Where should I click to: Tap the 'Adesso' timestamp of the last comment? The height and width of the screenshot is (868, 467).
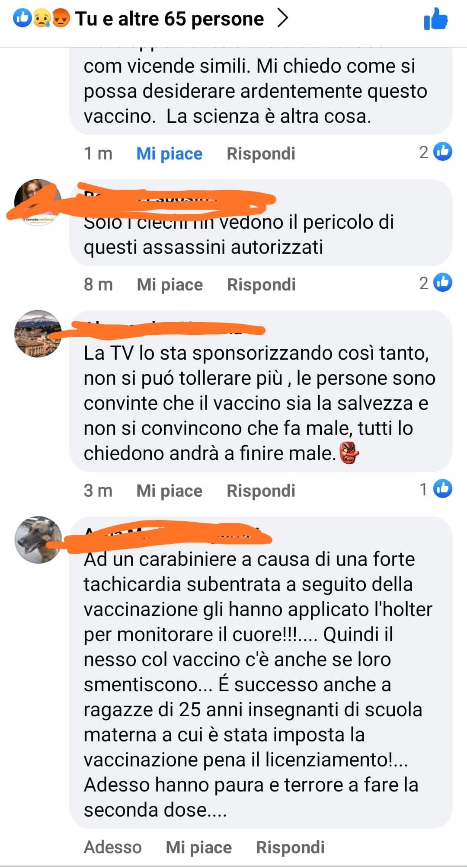113,847
